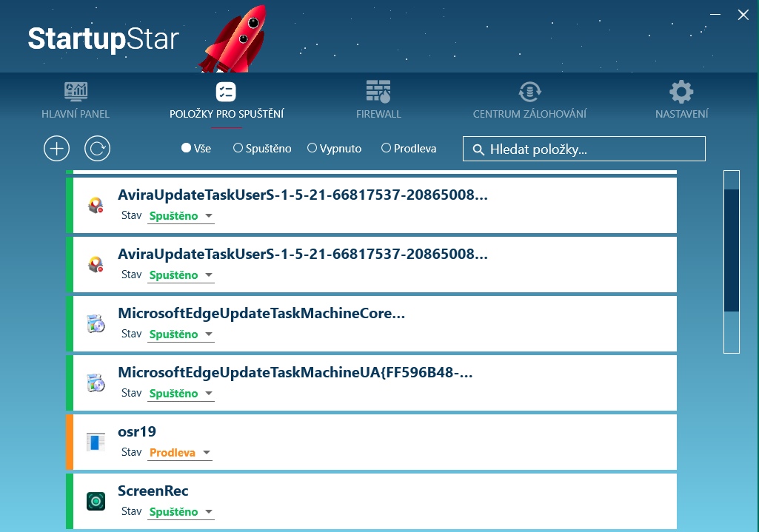Click the circular refresh list icon

coord(97,149)
